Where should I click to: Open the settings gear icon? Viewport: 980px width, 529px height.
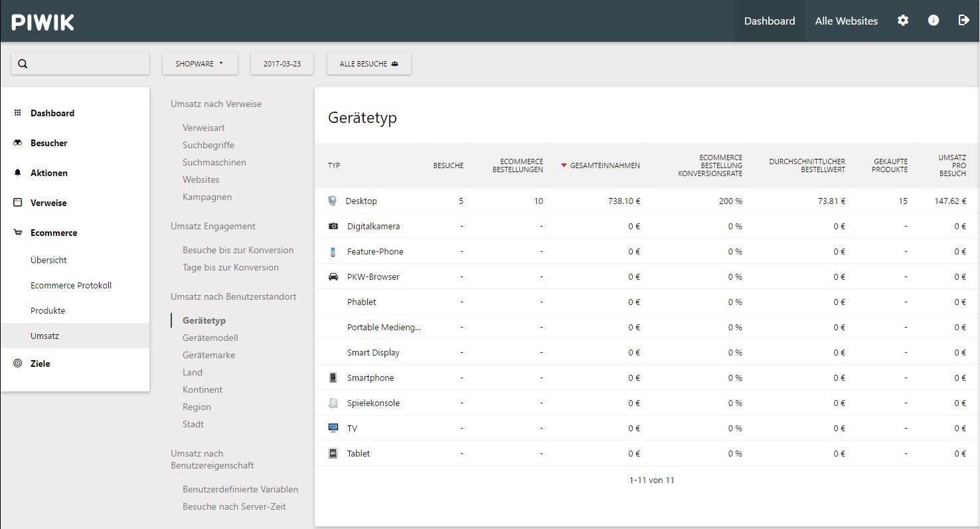903,21
